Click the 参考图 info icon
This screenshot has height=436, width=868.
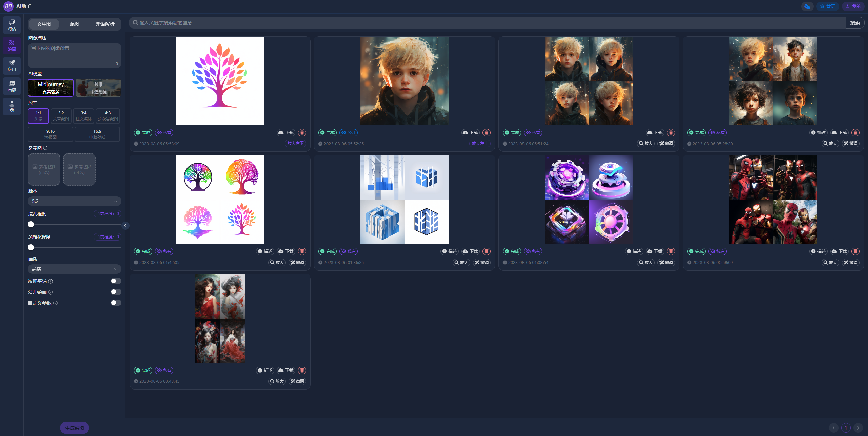[x=45, y=148]
